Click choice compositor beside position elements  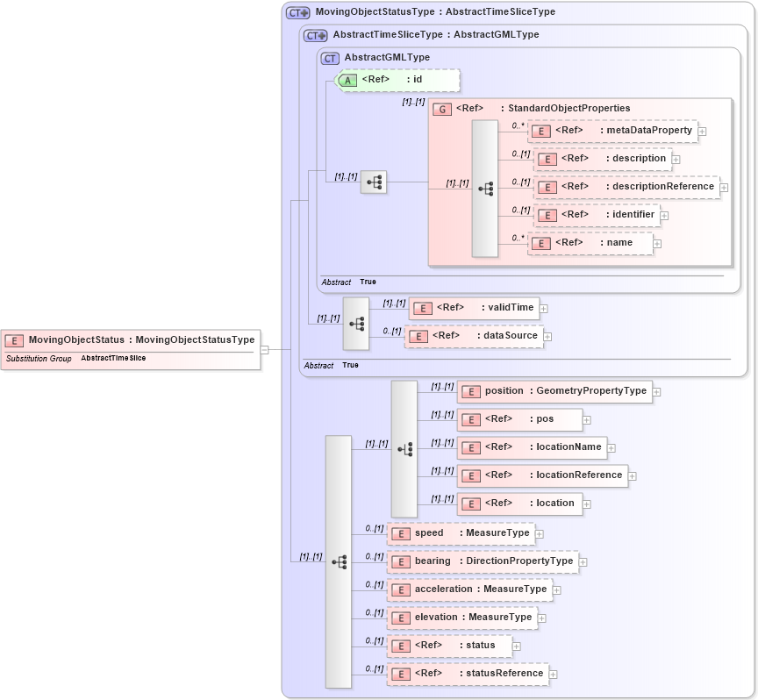[x=404, y=449]
